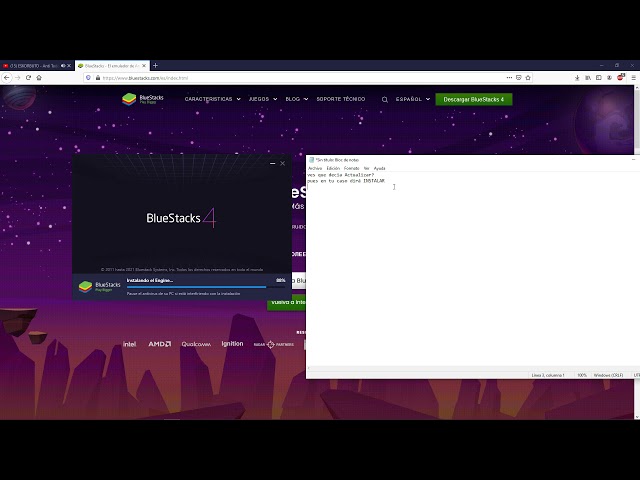Click the Intel partner logo
This screenshot has width=640, height=480.
129,344
